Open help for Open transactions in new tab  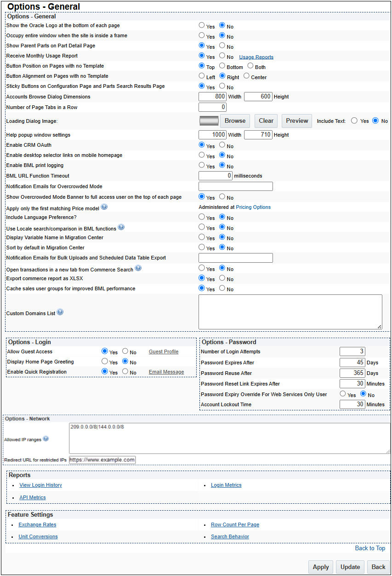coord(138,268)
